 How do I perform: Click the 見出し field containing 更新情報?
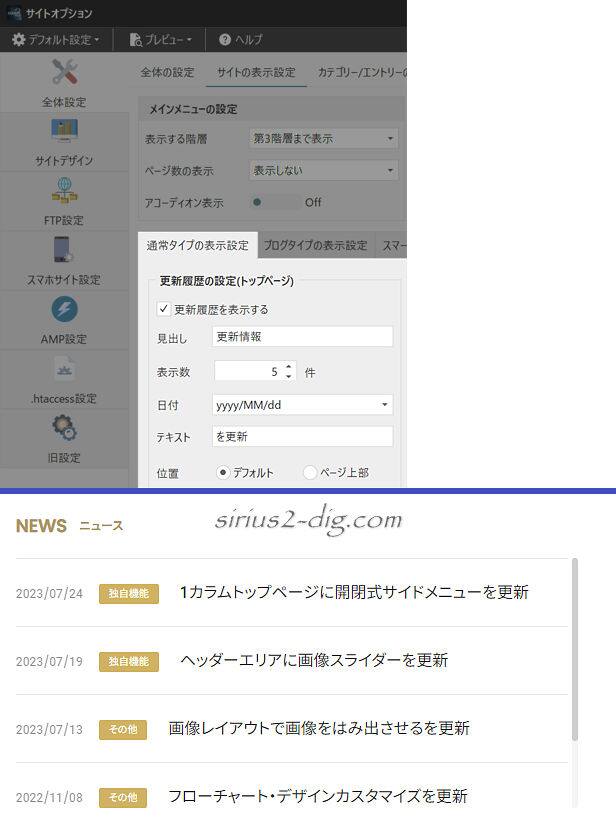point(303,337)
